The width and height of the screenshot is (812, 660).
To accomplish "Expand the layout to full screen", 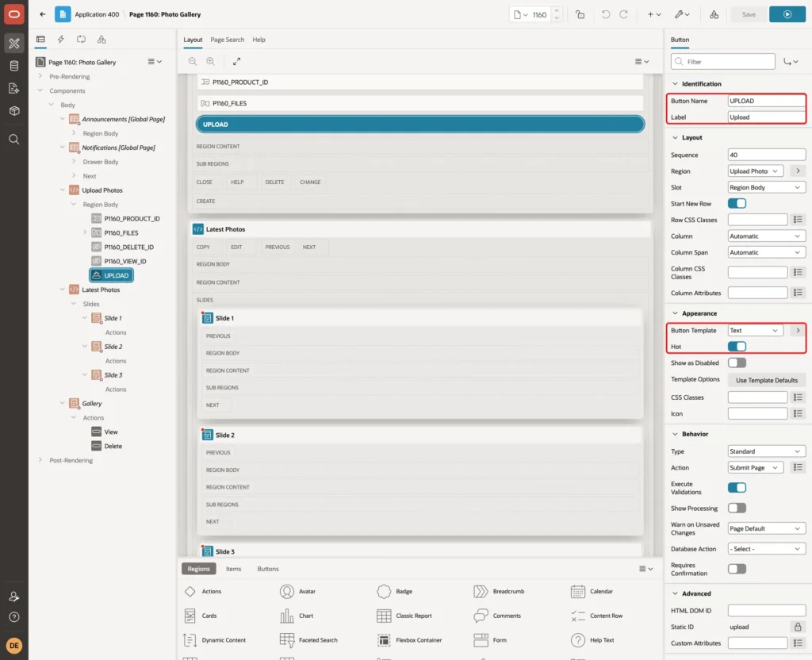I will 236,61.
